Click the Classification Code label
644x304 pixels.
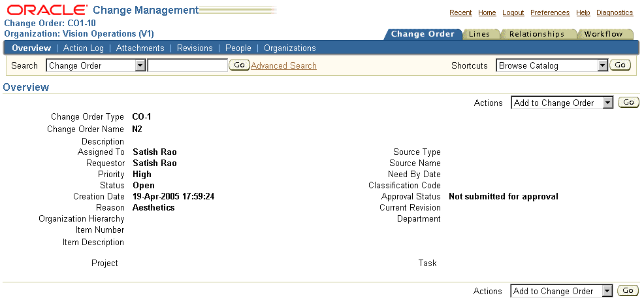[404, 186]
